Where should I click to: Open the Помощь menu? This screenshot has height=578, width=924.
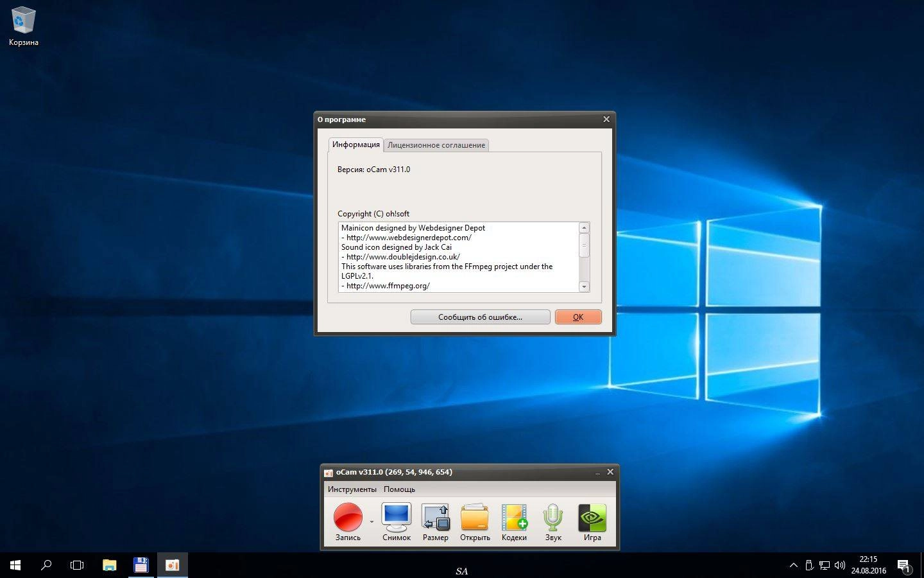pos(399,489)
